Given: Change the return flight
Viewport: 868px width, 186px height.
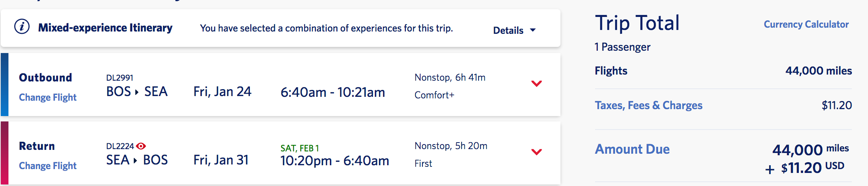Looking at the screenshot, I should [48, 166].
